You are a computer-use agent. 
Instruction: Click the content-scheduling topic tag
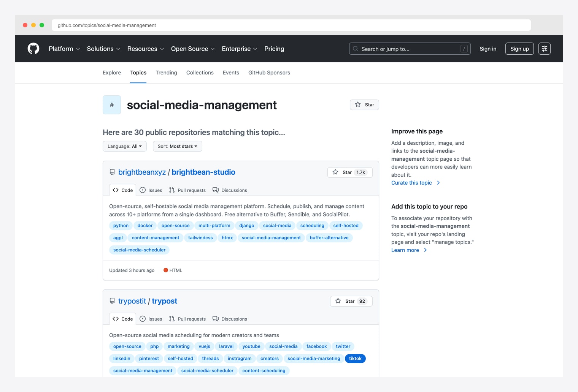264,371
